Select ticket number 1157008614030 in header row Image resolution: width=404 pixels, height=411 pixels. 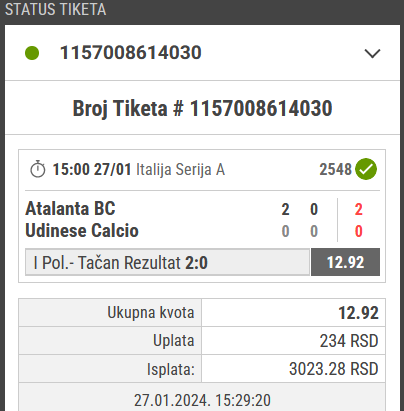(x=131, y=53)
